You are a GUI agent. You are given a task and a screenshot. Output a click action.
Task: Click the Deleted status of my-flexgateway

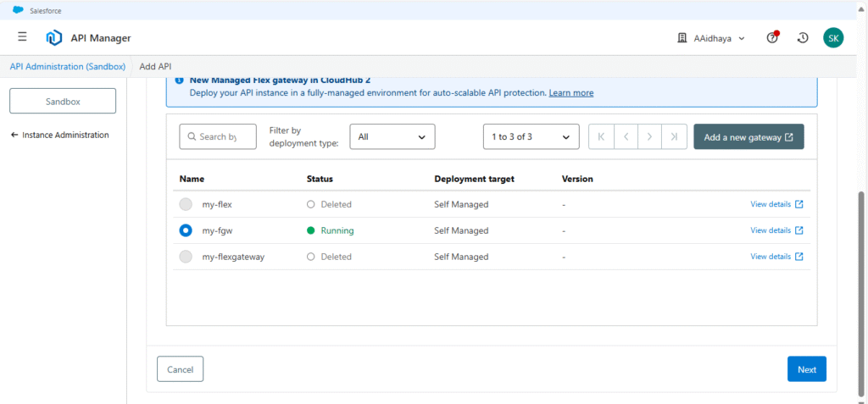click(329, 257)
